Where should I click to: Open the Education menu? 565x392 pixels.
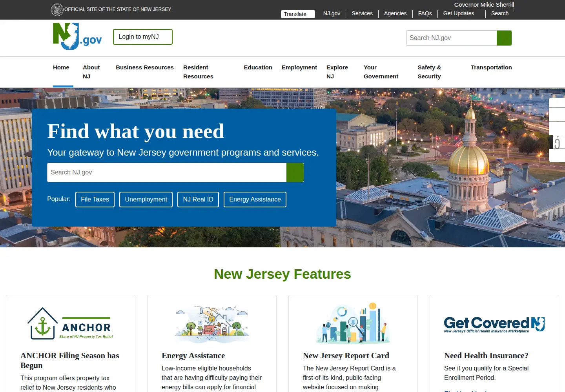pos(258,67)
